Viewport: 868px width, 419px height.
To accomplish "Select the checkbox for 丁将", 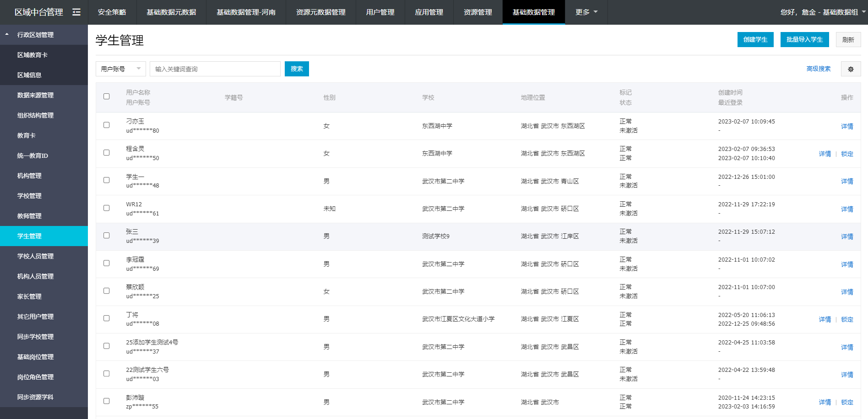I will [107, 318].
